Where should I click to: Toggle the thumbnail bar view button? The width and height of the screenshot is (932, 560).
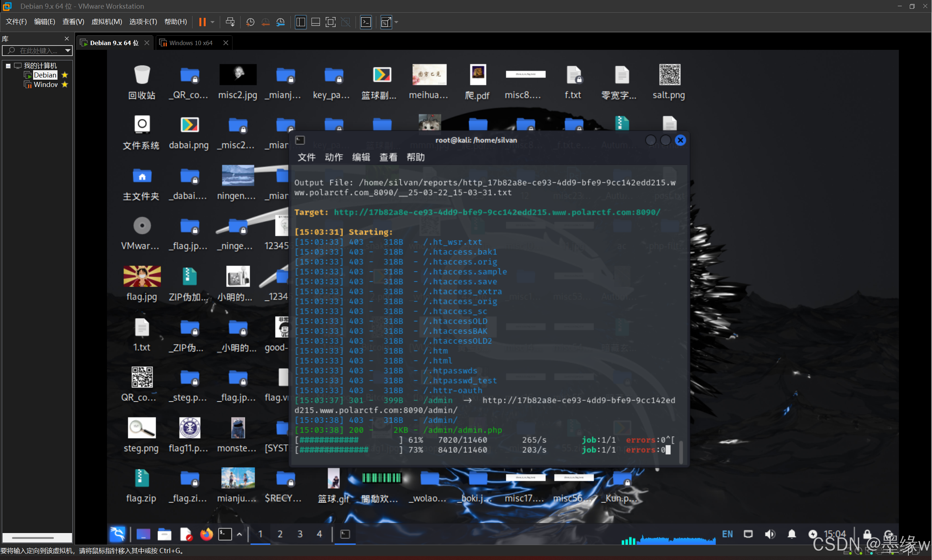tap(316, 22)
